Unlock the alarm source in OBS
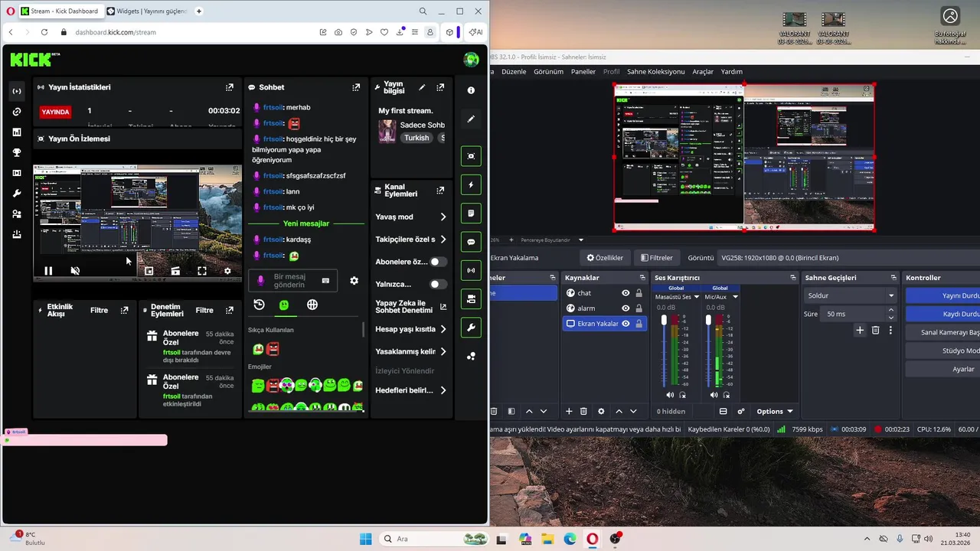980x551 pixels. pos(639,308)
